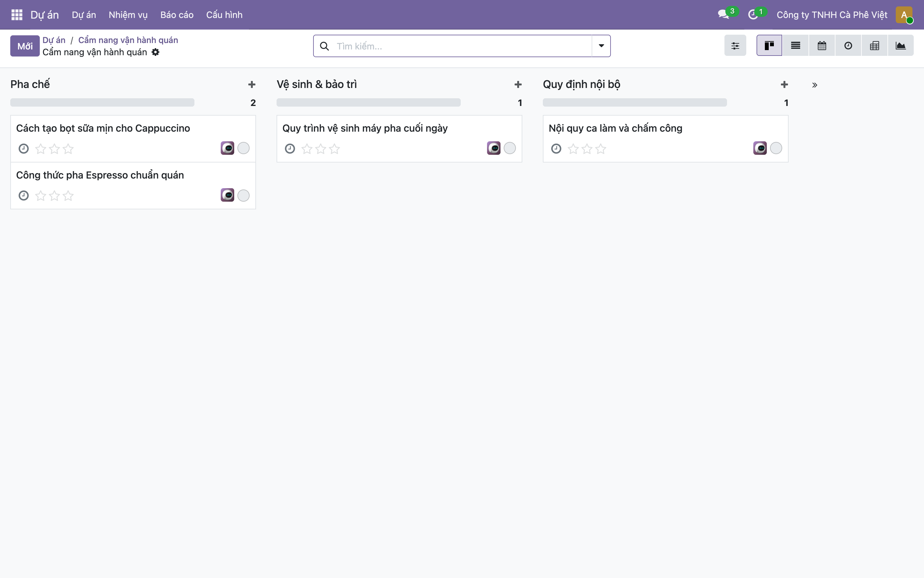This screenshot has width=924, height=578.
Task: Set second priority star on Espresso task
Action: pos(54,196)
